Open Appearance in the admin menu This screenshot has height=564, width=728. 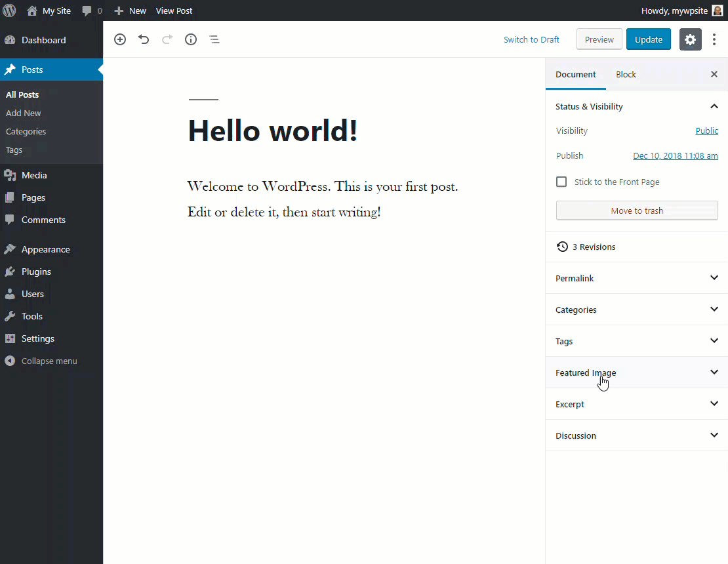point(52,249)
